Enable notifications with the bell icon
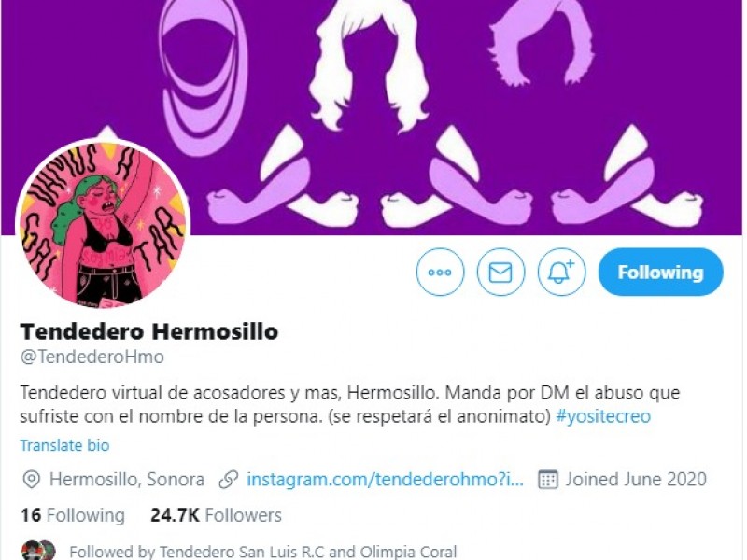Viewport: 747px width, 560px height. [562, 273]
